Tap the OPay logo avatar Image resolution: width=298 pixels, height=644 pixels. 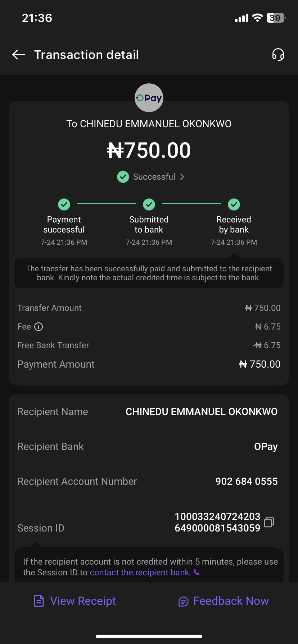[x=149, y=98]
